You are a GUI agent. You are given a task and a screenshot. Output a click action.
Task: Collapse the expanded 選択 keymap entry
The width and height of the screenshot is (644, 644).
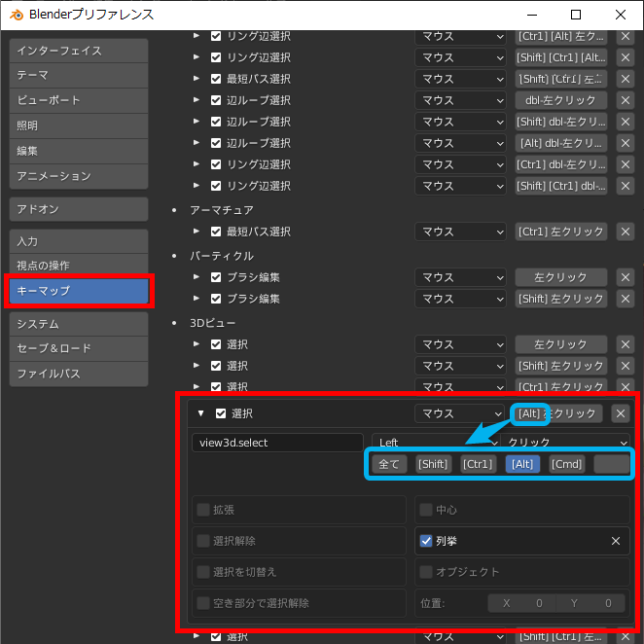coord(200,413)
